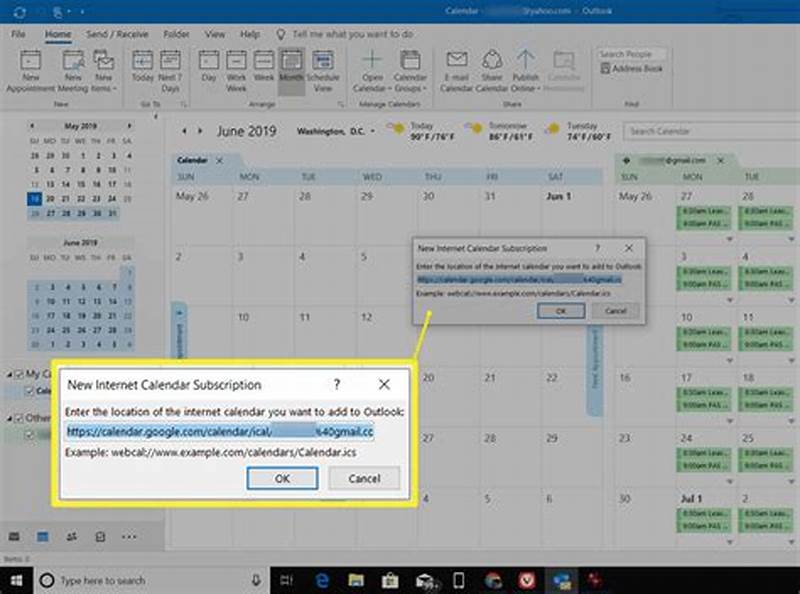Toggle the My Calendars checkbox
Viewport: 800px width, 594px height.
[18, 374]
